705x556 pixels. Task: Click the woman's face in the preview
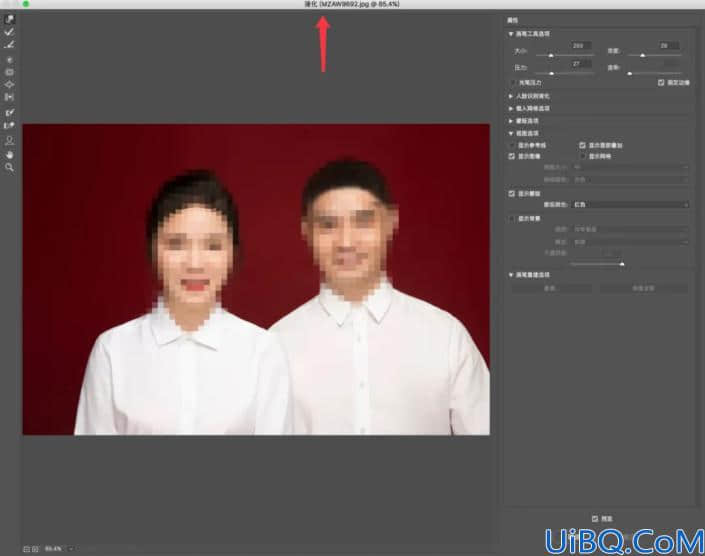pos(194,252)
